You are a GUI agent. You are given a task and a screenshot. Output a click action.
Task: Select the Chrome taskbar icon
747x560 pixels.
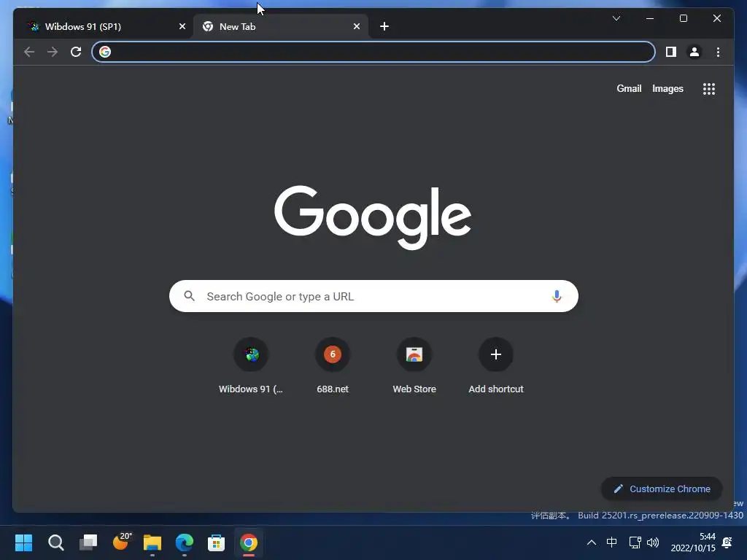pos(248,542)
